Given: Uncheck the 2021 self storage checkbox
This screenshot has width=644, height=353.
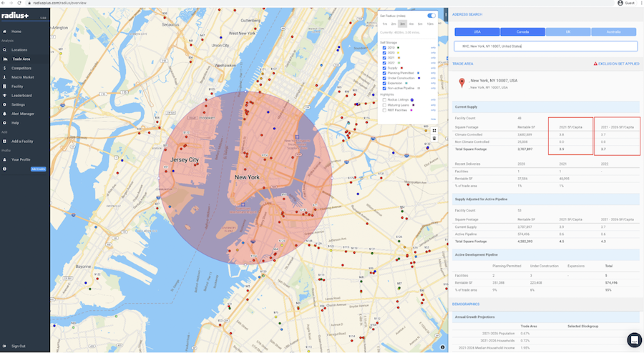Looking at the screenshot, I should click(x=384, y=58).
